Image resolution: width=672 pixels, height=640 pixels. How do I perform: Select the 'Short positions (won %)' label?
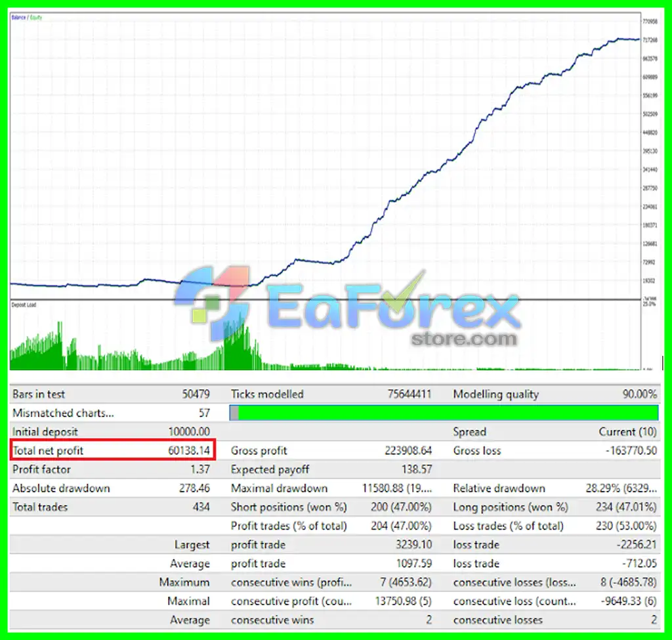tap(289, 507)
